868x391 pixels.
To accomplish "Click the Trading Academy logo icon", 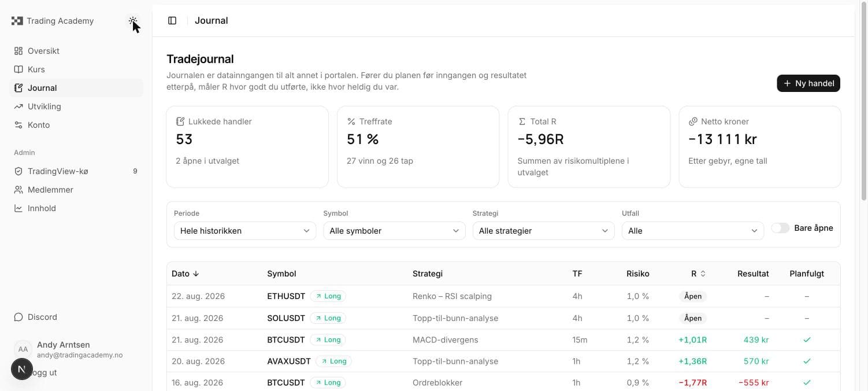I will pos(17,21).
